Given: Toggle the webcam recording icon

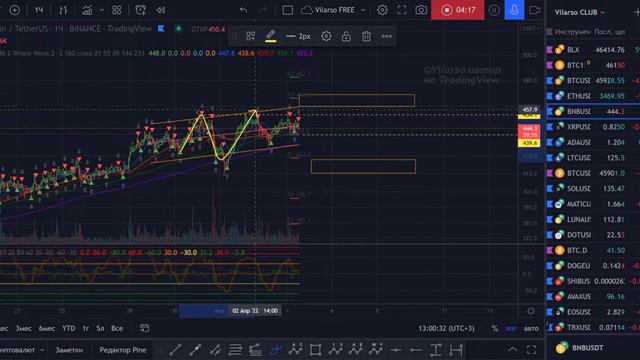Looking at the screenshot, I should click(x=534, y=10).
